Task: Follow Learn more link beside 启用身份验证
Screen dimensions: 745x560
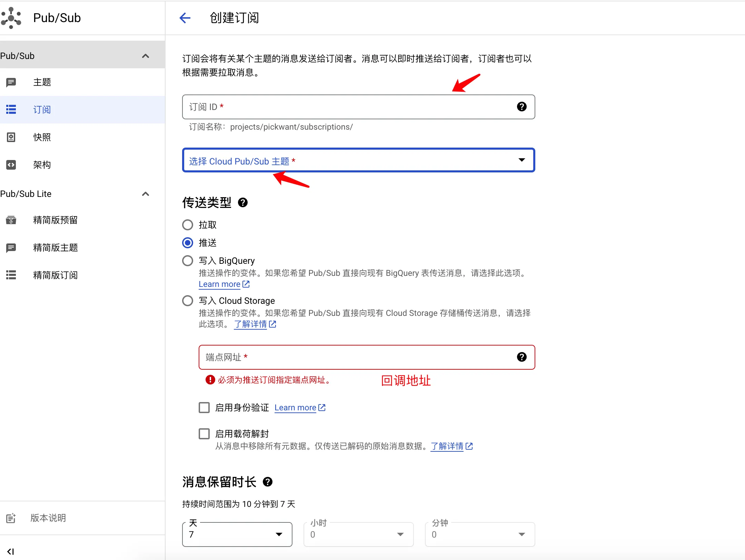Action: [295, 408]
